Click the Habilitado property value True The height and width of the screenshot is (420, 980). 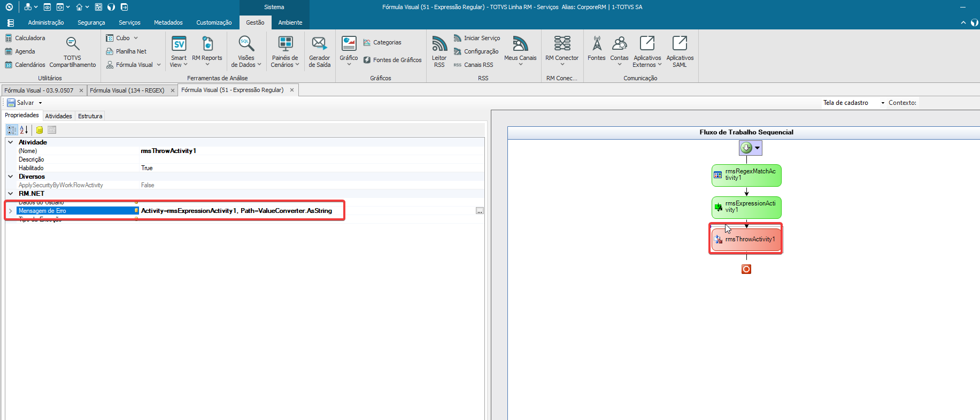(312, 168)
